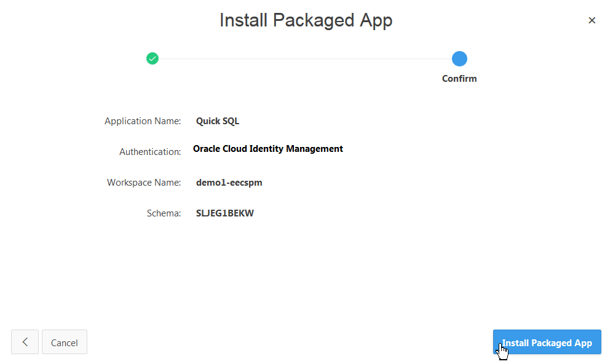This screenshot has width=613, height=364.
Task: Click the Confirm step indicator dot
Action: point(459,58)
